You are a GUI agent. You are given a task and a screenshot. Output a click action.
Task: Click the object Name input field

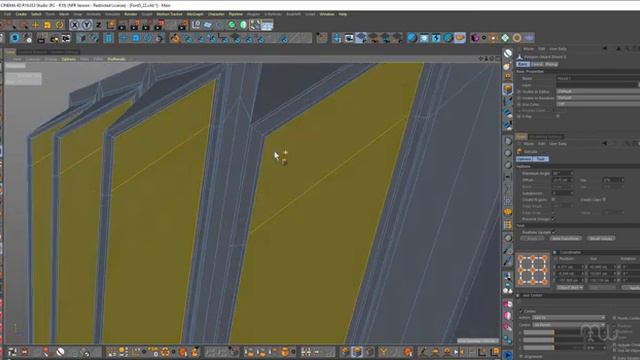(598, 78)
